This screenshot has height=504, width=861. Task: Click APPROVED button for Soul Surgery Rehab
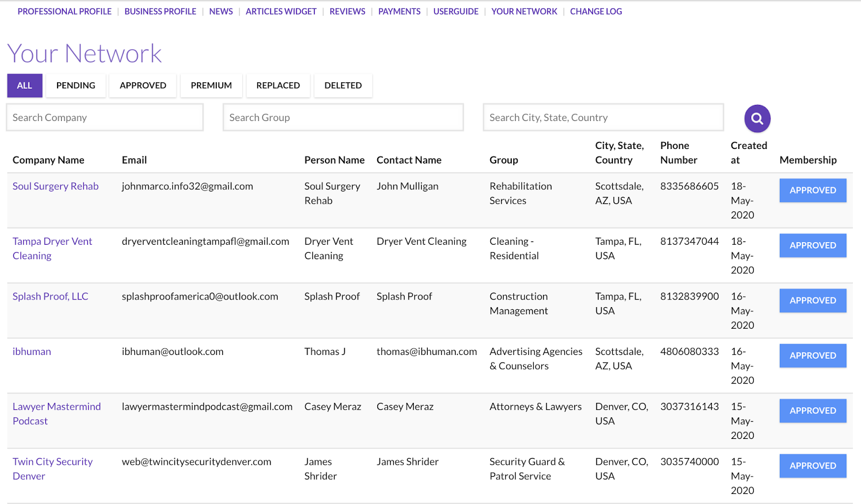tap(813, 190)
